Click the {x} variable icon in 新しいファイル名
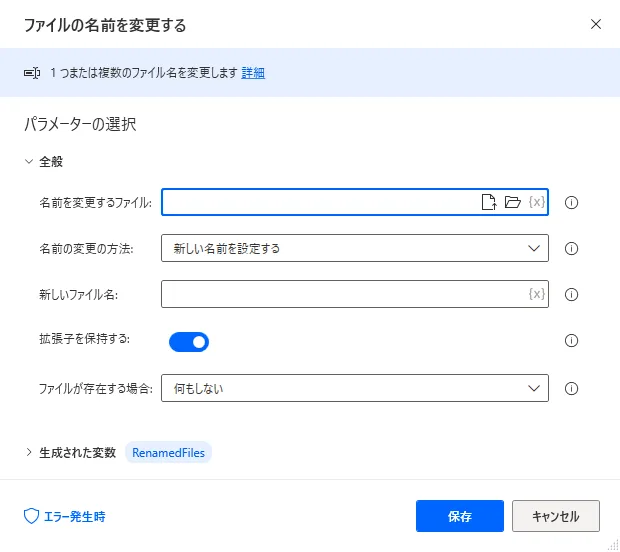Screen dimensions: 620x552 point(537,294)
